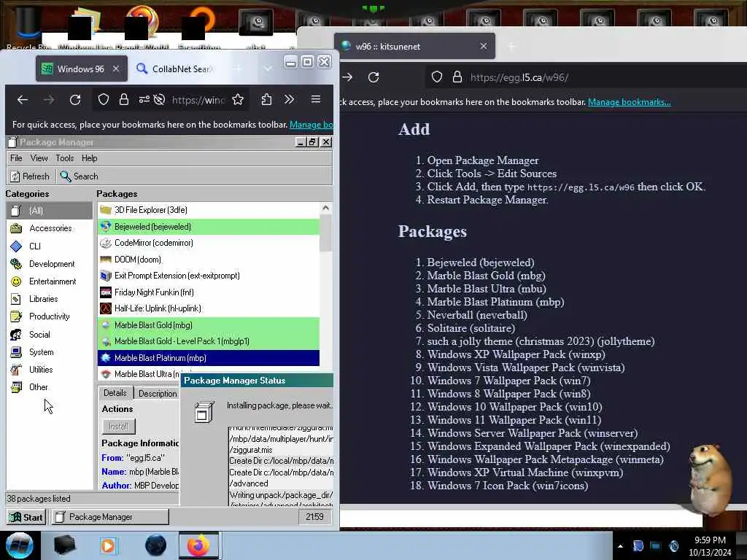Click the greyed-out Install button
The height and width of the screenshot is (560, 747).
[x=119, y=427]
